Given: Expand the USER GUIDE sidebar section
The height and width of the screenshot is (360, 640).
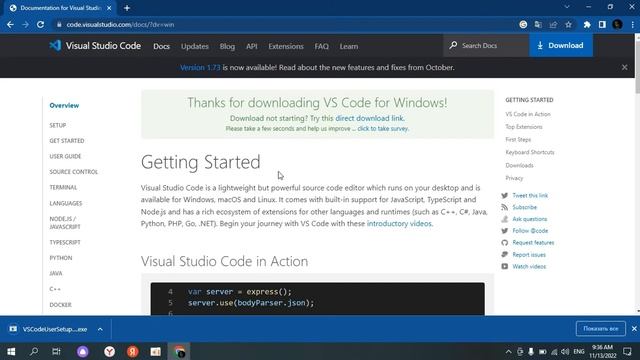Looking at the screenshot, I should pyautogui.click(x=65, y=156).
